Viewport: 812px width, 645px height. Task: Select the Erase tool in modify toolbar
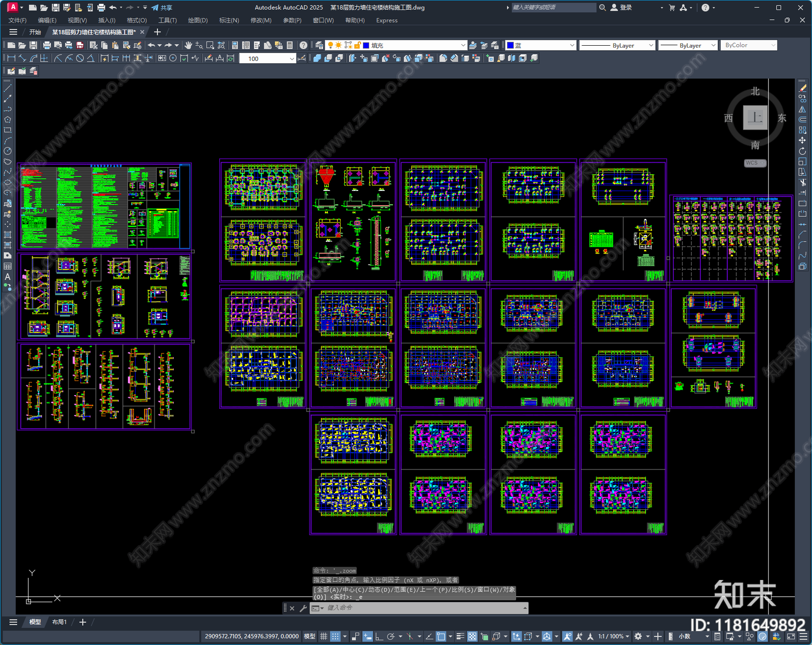tap(802, 88)
